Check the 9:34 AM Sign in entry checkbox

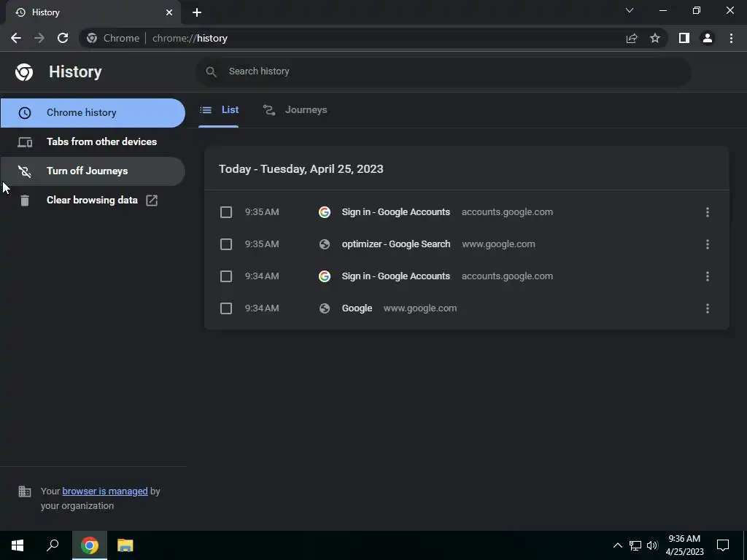click(226, 276)
